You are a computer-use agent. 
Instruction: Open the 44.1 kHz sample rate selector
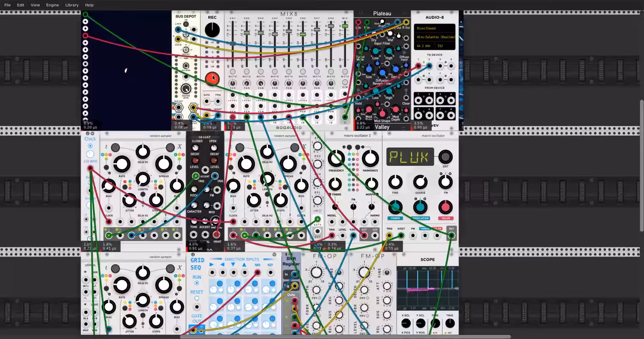pyautogui.click(x=425, y=45)
